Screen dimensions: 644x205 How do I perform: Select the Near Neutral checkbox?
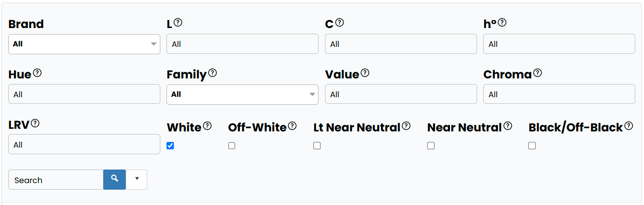(x=431, y=146)
